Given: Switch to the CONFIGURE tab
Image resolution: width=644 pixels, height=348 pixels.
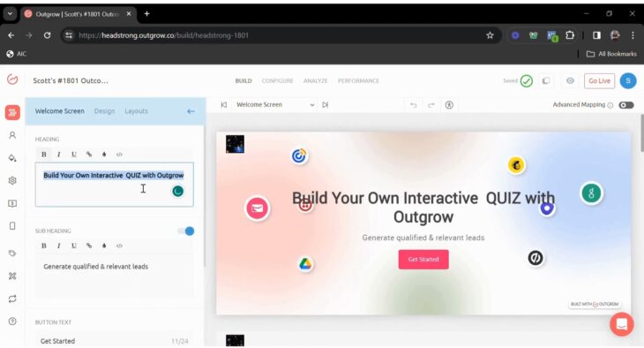Looking at the screenshot, I should click(278, 80).
